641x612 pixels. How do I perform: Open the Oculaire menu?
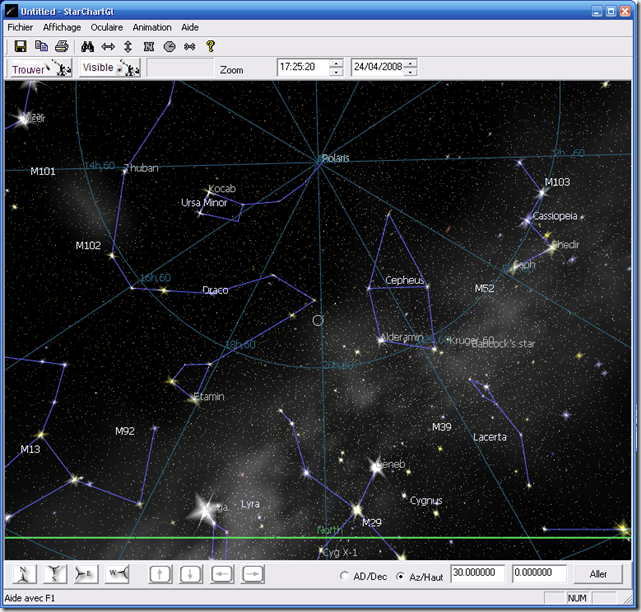tap(107, 27)
